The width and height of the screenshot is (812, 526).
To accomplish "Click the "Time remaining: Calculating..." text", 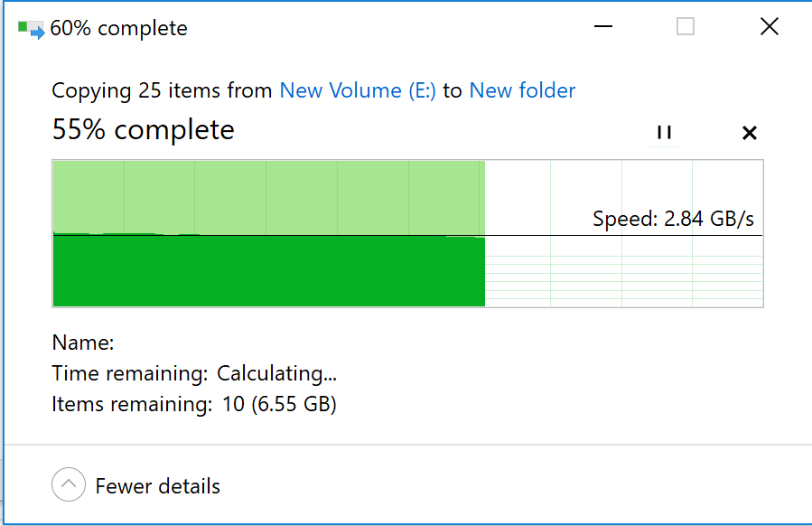I will (x=194, y=373).
